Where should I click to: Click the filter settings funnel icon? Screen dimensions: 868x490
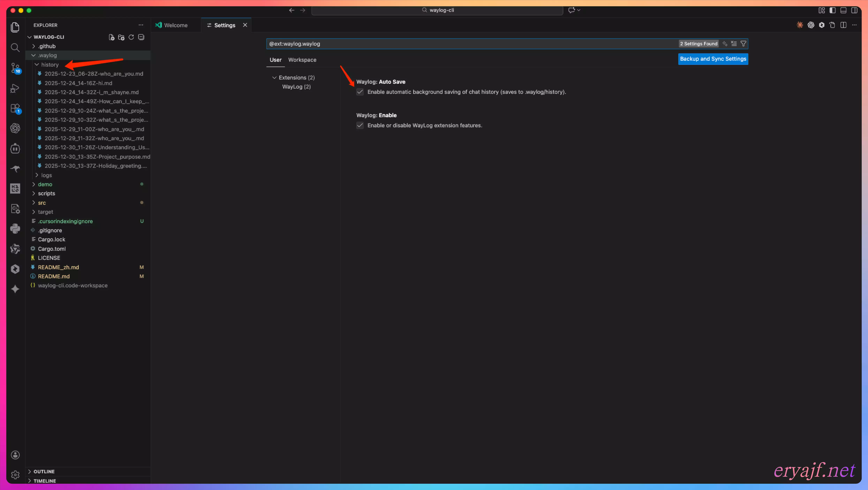tap(743, 44)
